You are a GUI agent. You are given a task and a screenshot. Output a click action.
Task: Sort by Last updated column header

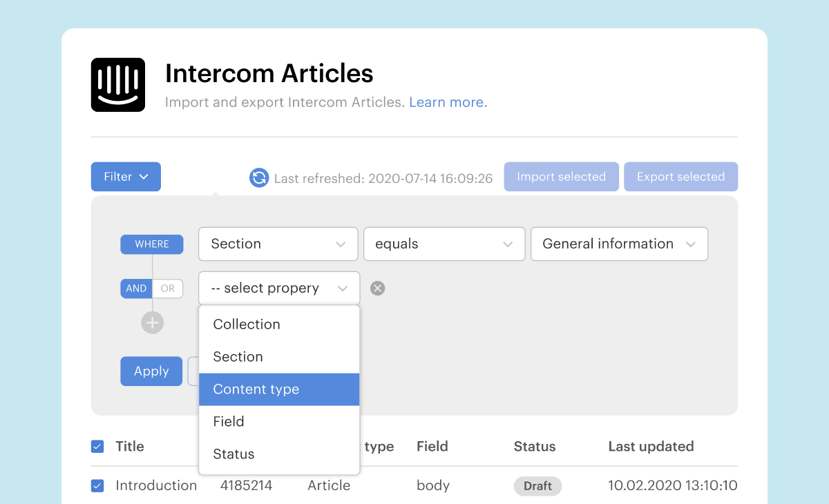[651, 447]
